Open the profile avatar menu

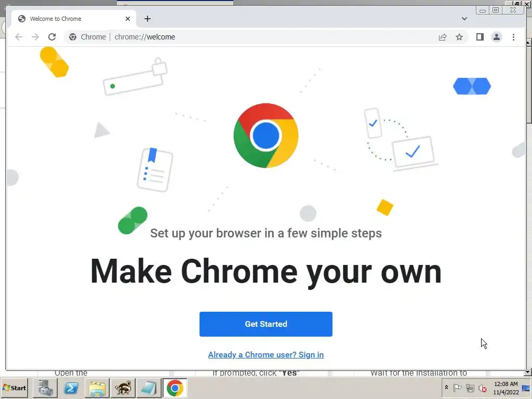click(496, 37)
